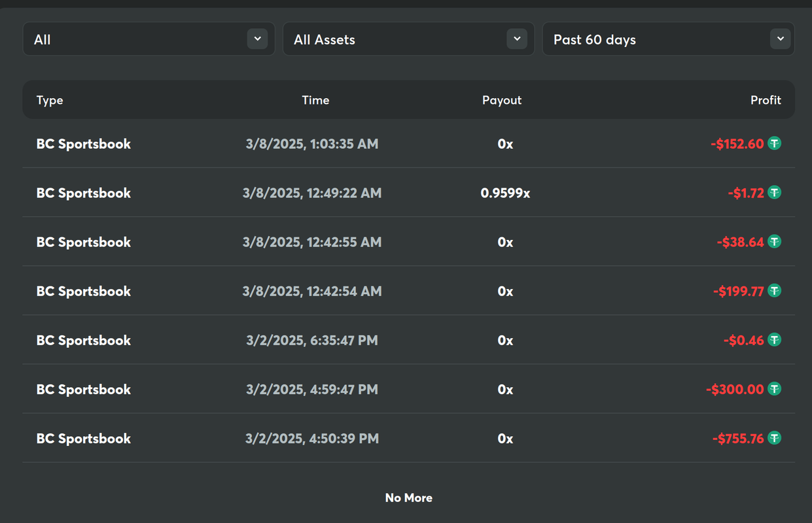Image resolution: width=812 pixels, height=523 pixels.
Task: Click the 'Payout' column header
Action: coord(502,100)
